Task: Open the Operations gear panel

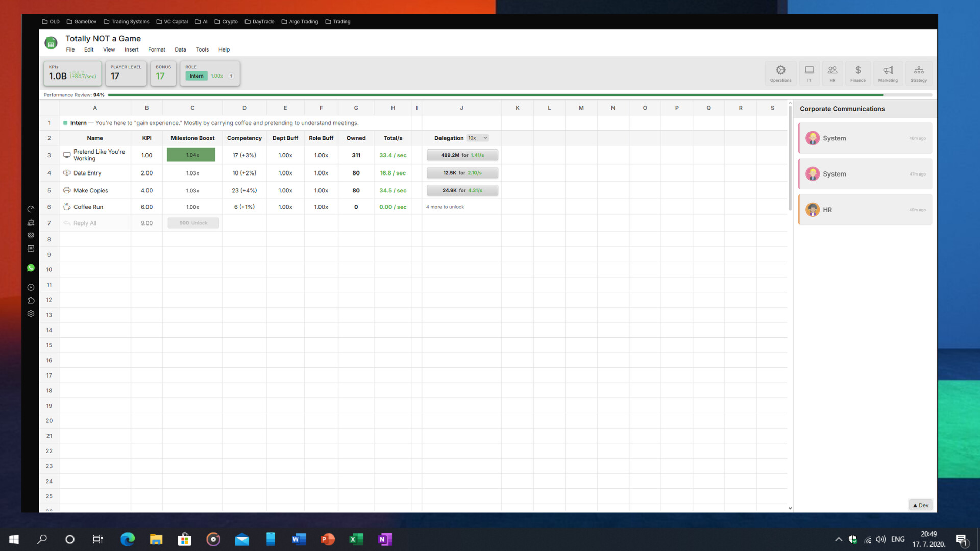Action: (x=780, y=73)
